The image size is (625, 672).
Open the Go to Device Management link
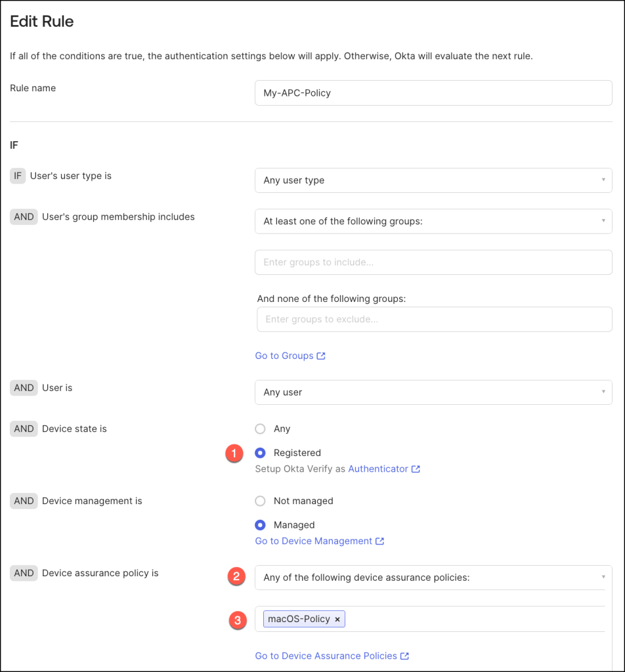click(x=314, y=541)
